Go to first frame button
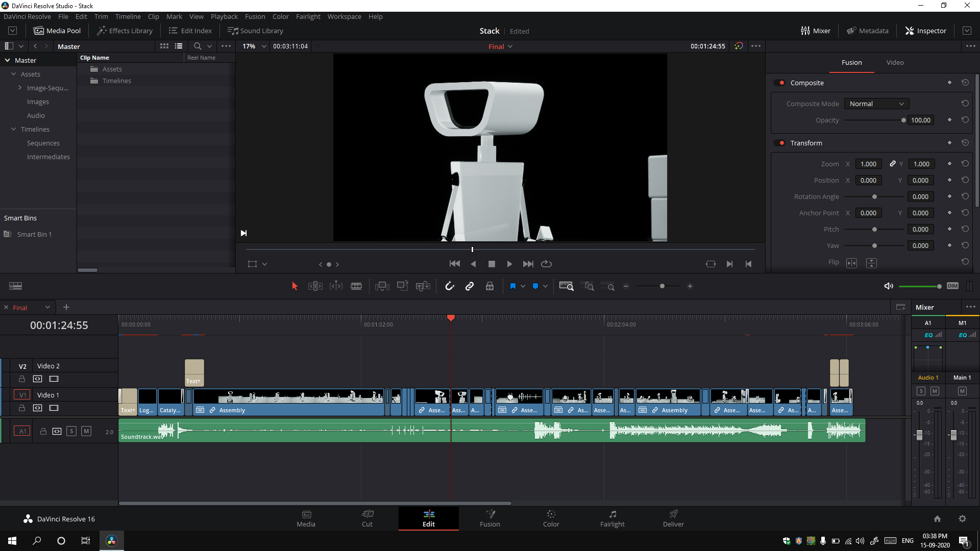The image size is (980, 551). click(454, 264)
